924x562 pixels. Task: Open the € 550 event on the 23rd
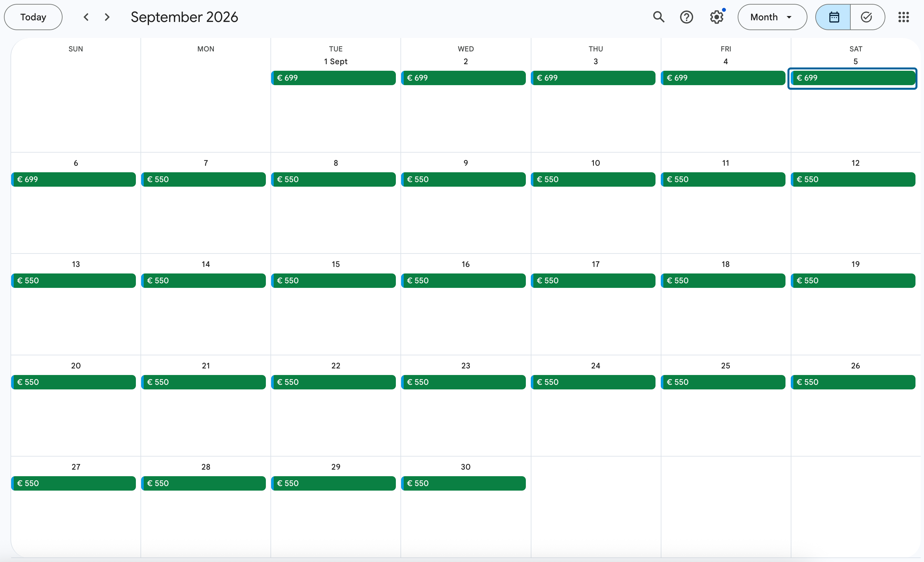(x=463, y=382)
